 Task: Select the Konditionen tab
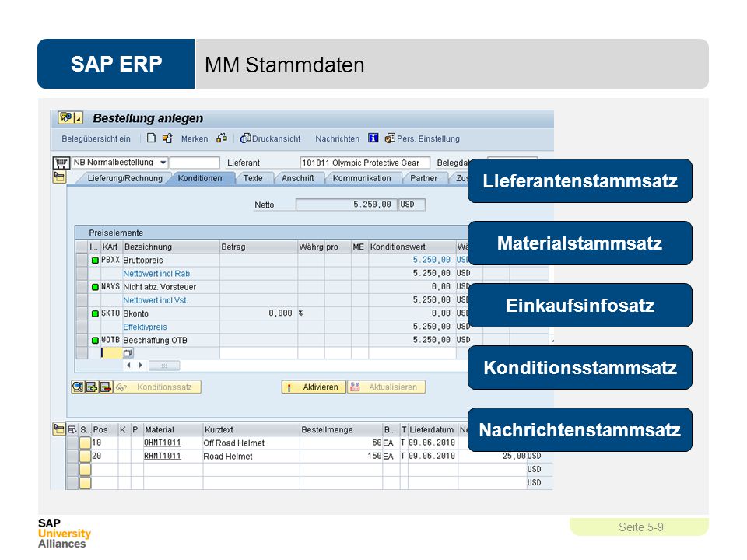pos(200,178)
